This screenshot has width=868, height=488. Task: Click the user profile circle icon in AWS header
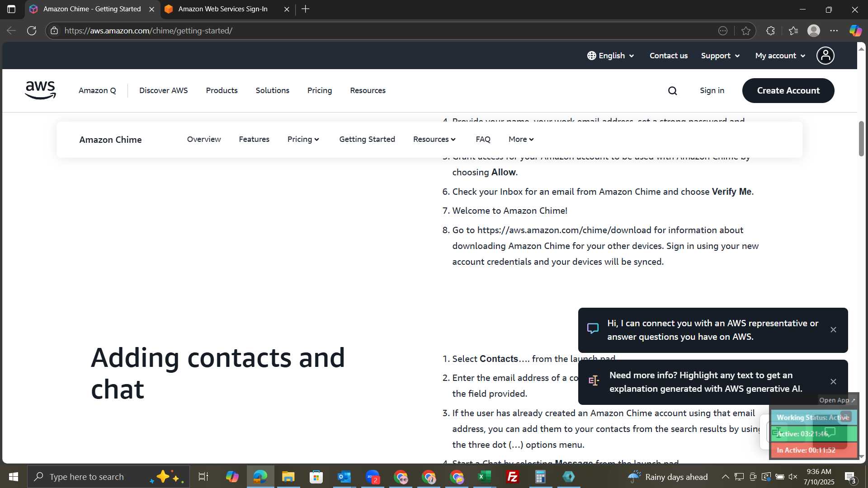point(825,56)
